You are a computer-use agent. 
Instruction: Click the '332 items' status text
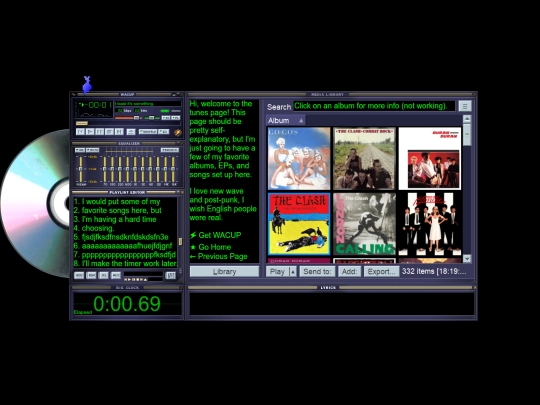(x=434, y=271)
